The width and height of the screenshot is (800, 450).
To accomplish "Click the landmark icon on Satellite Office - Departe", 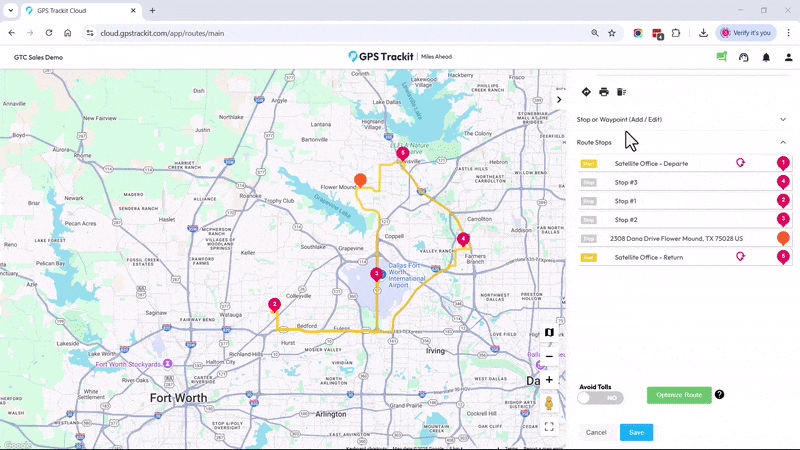I will point(740,163).
